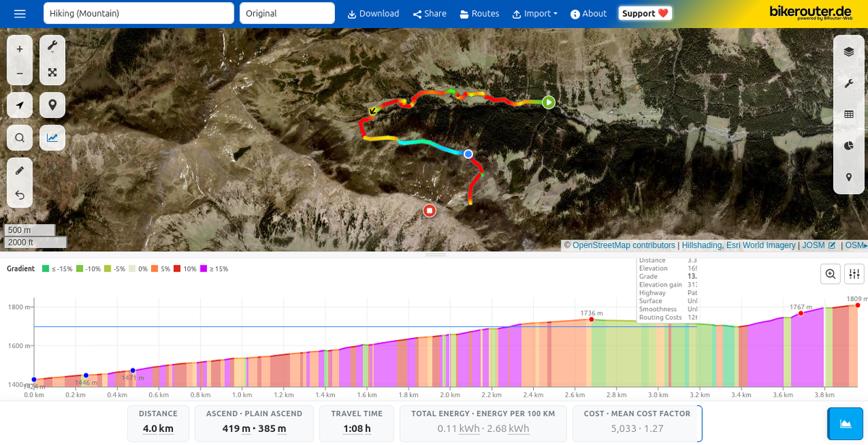This screenshot has height=445, width=868.
Task: Toggle the -5% gradient legend entry
Action: tap(116, 268)
